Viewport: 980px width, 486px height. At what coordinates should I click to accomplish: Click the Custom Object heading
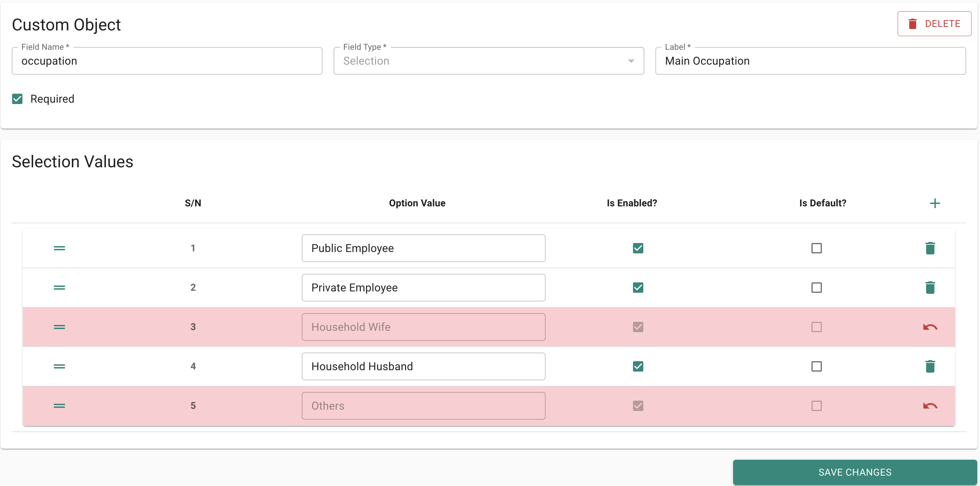coord(66,25)
